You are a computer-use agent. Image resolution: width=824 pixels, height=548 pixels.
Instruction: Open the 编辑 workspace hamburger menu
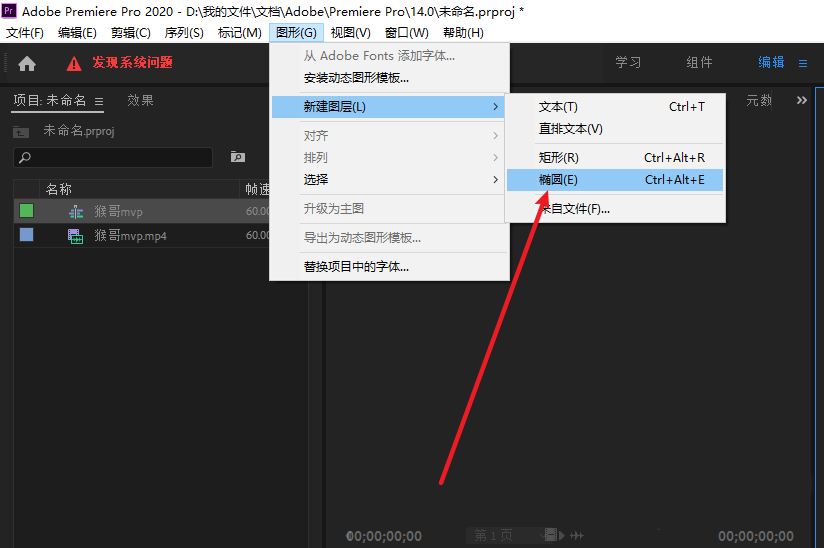[802, 63]
